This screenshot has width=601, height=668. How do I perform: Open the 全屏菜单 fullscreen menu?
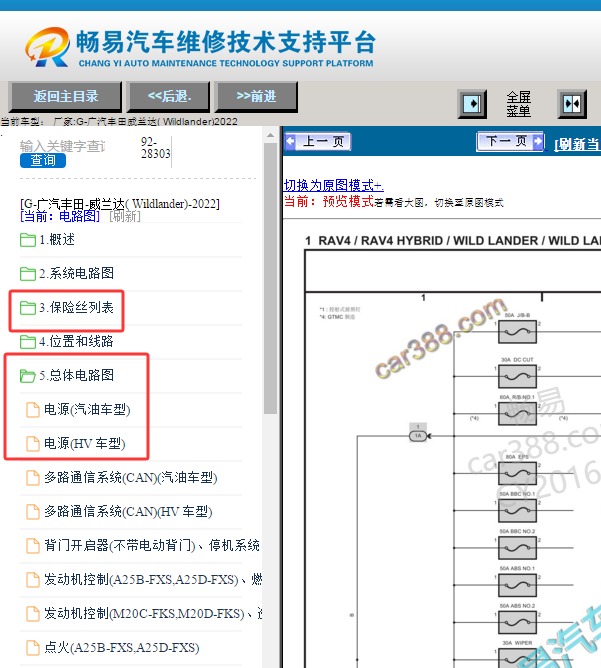tap(518, 104)
